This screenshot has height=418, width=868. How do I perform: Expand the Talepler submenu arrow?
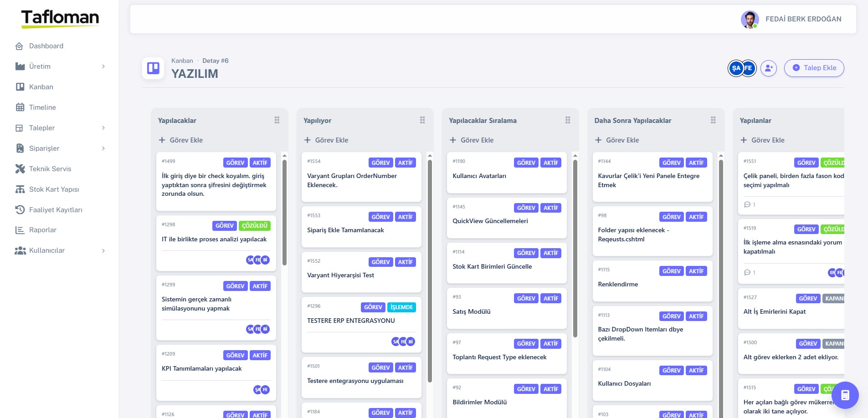point(103,128)
